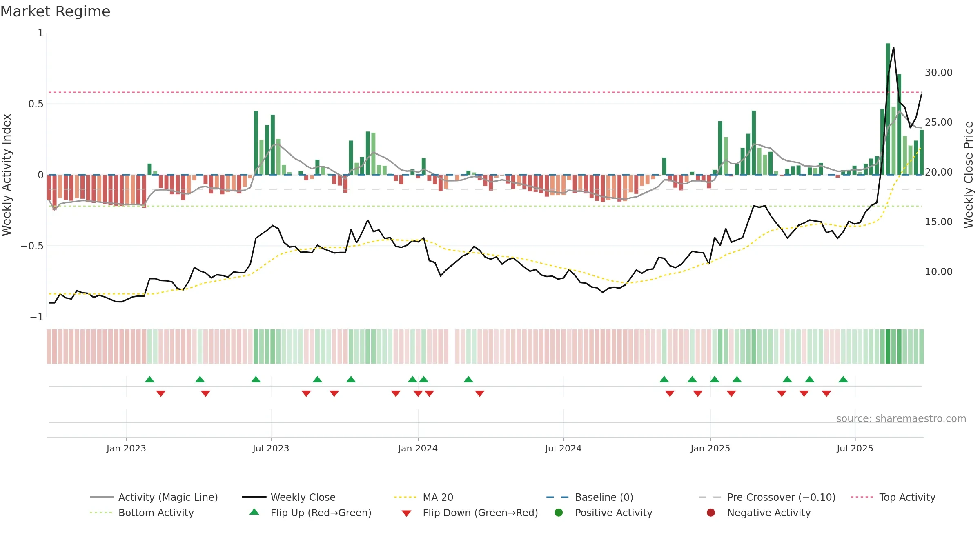This screenshot has height=551, width=980.
Task: Toggle the Top Activity legend entry
Action: click(893, 497)
